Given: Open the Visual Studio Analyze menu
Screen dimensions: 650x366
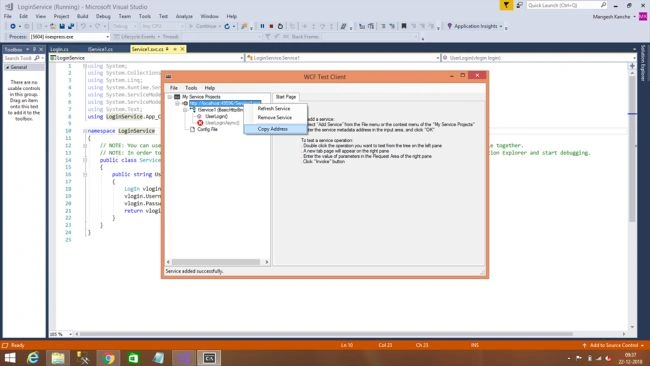Looking at the screenshot, I should [184, 16].
